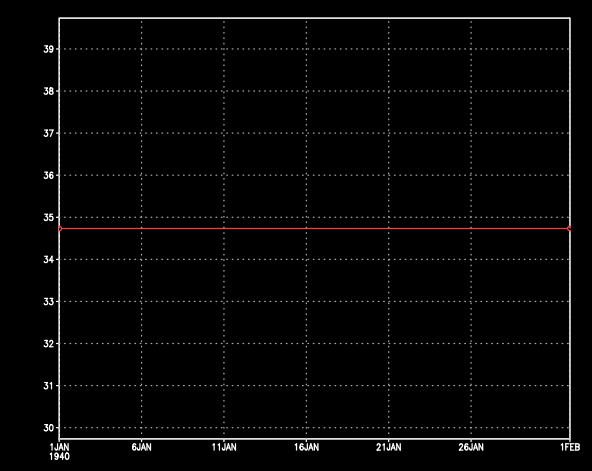Click the 35 y-axis label
The width and height of the screenshot is (592, 471).
48,217
